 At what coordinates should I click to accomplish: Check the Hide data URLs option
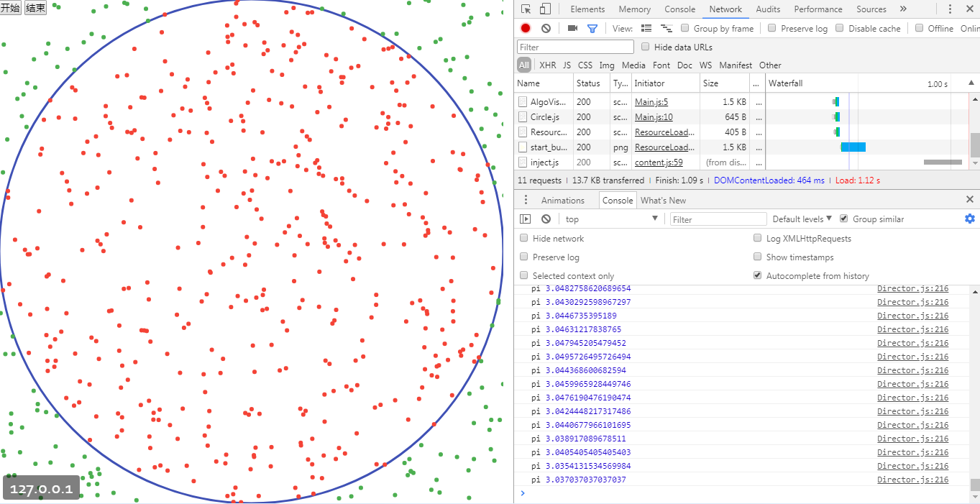[x=645, y=47]
